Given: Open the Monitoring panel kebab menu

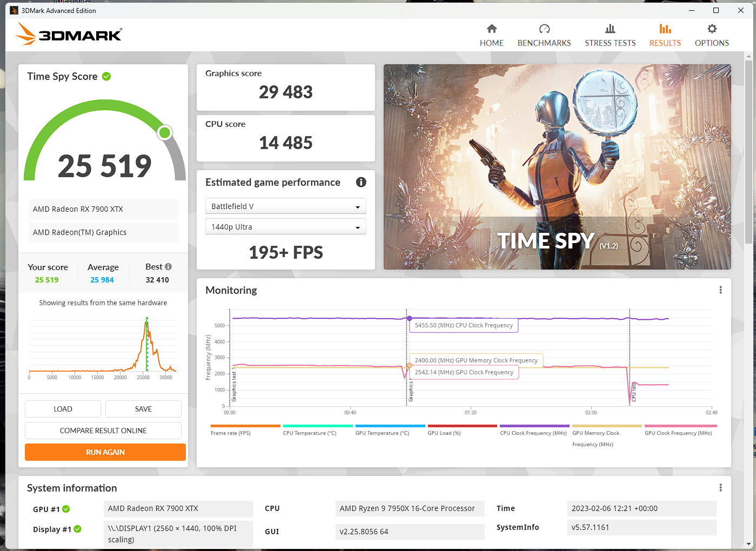Looking at the screenshot, I should click(720, 290).
